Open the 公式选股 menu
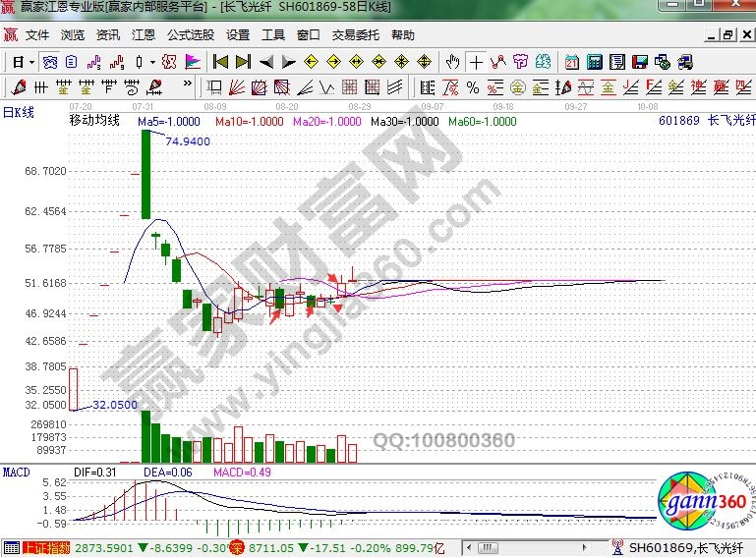This screenshot has width=756, height=558. (x=191, y=35)
